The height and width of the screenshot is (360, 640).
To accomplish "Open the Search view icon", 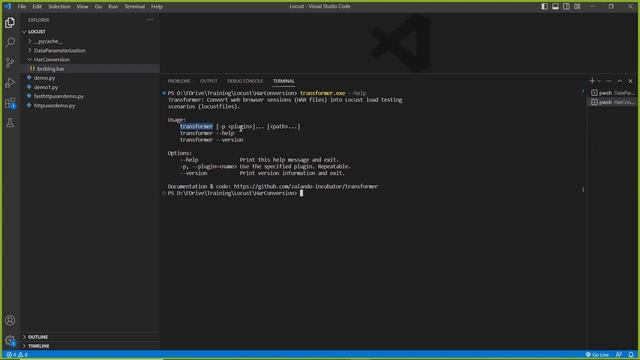I will 10,42.
